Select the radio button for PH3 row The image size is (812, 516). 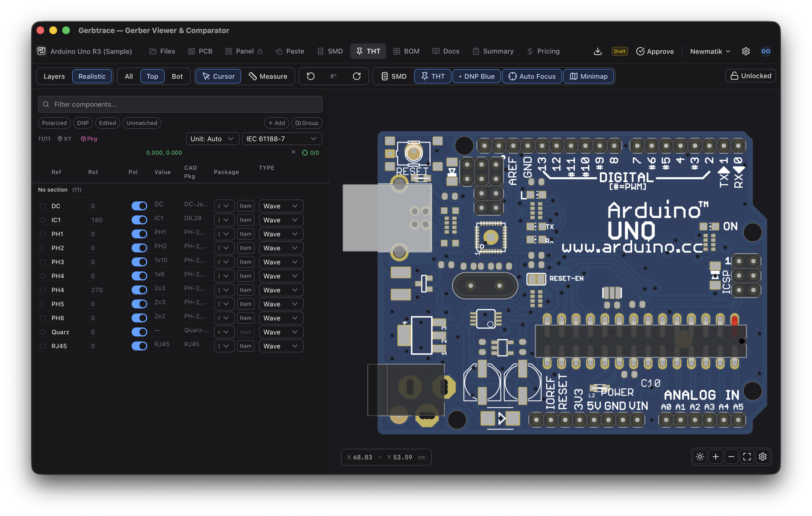43,262
